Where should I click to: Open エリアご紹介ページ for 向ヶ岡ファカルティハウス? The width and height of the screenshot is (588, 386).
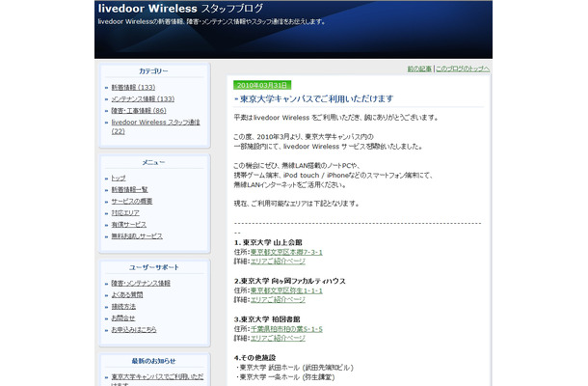278,300
